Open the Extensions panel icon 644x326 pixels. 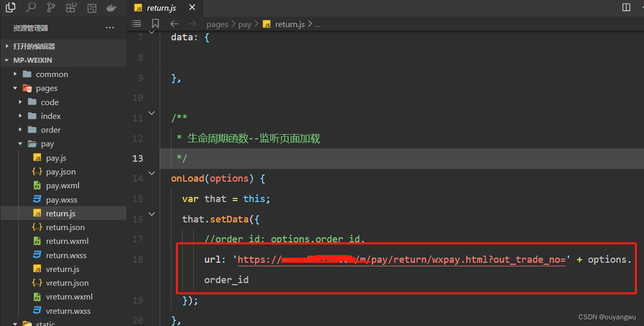click(71, 8)
